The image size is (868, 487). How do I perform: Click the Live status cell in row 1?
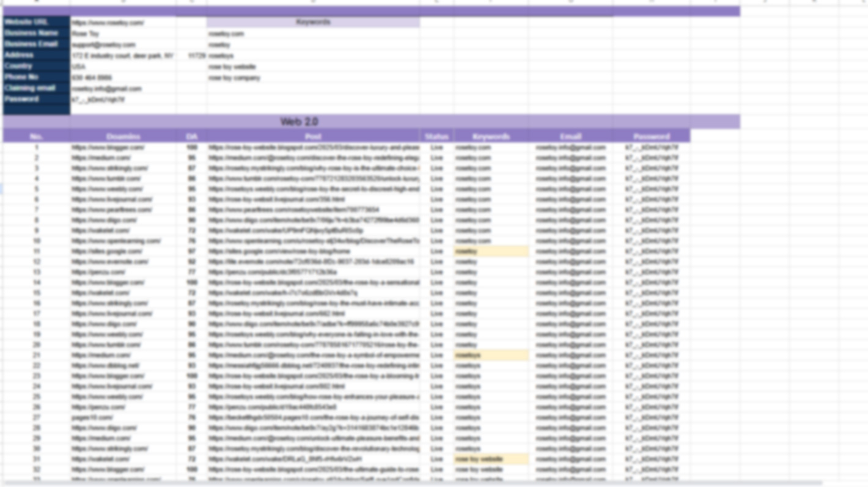pyautogui.click(x=436, y=147)
